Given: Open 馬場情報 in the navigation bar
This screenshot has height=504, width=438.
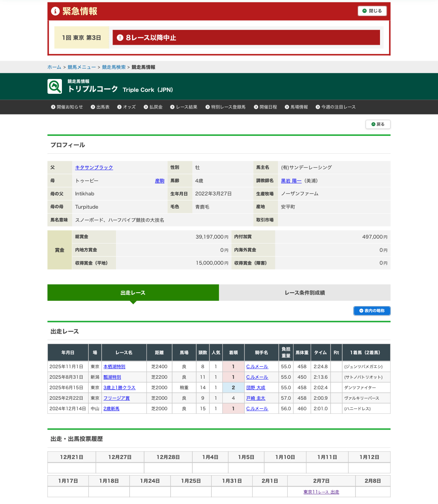Looking at the screenshot, I should pos(296,107).
